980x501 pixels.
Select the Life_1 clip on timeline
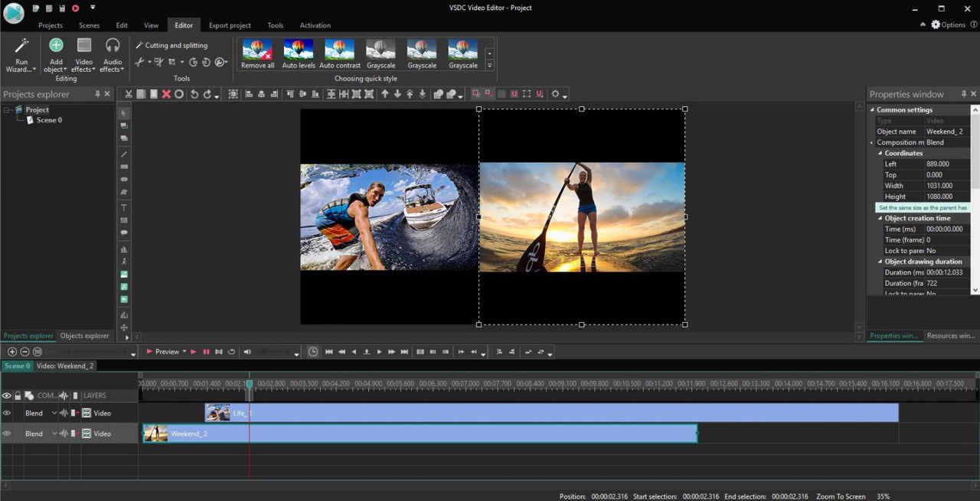551,413
